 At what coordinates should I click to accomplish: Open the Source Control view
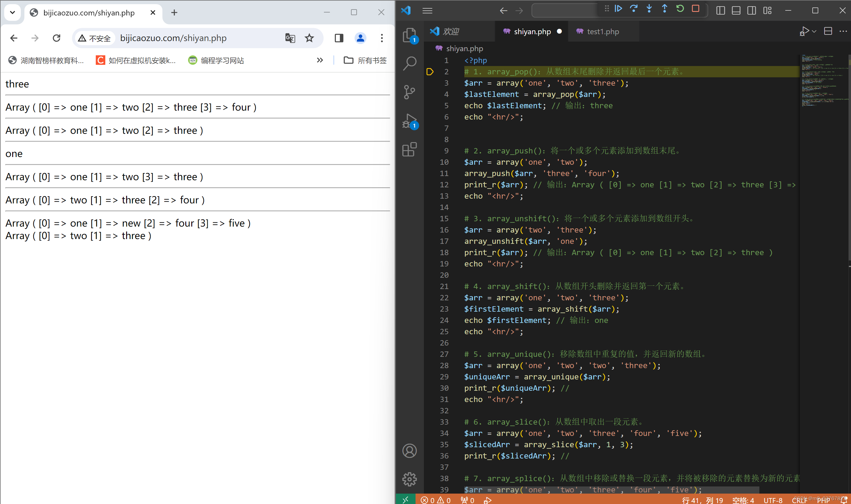(409, 92)
